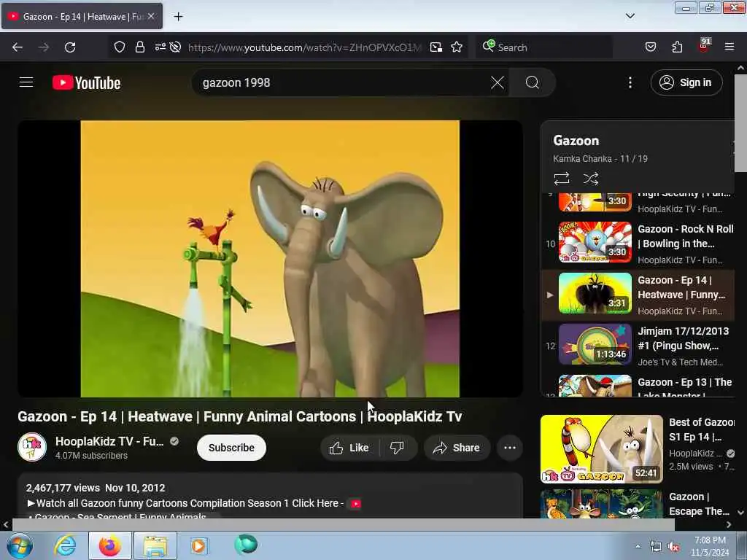Open YouTube settings three-dot menu

630,82
